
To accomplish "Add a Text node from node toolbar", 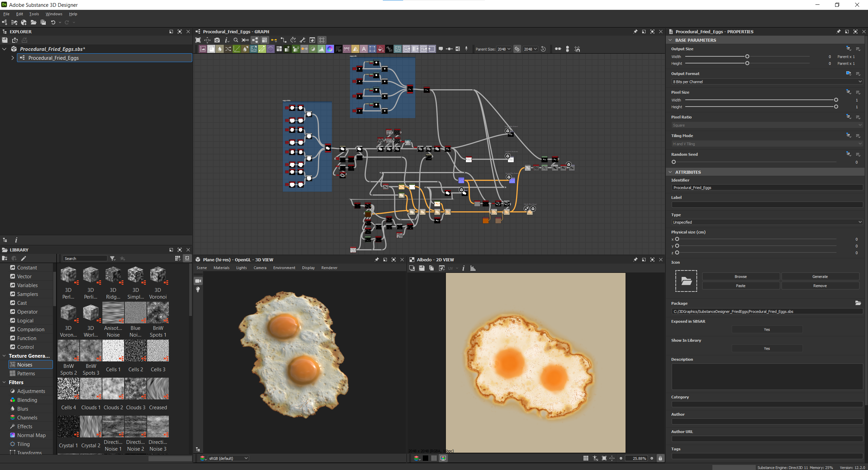I will 364,49.
